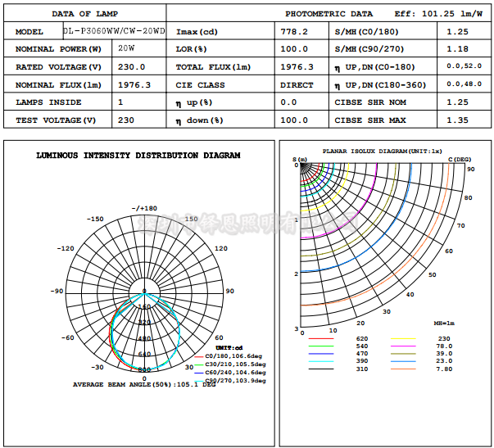Select the CIBSE SHR NOM value '1.25'
Screen dimensions: 494x448
457,102
